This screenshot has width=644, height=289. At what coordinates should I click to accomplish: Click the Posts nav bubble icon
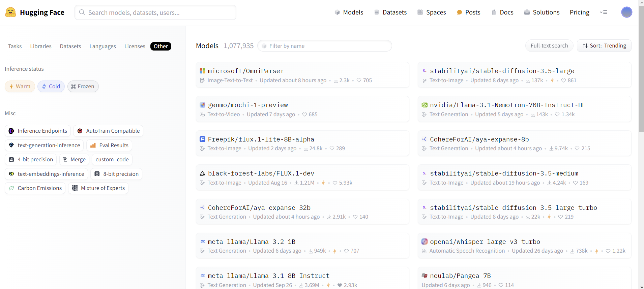coord(459,12)
